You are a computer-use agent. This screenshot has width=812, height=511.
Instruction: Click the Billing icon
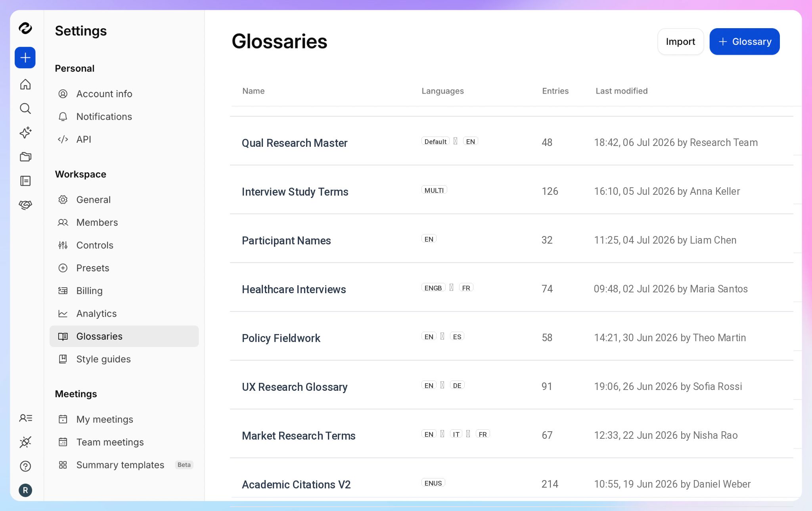tap(63, 291)
